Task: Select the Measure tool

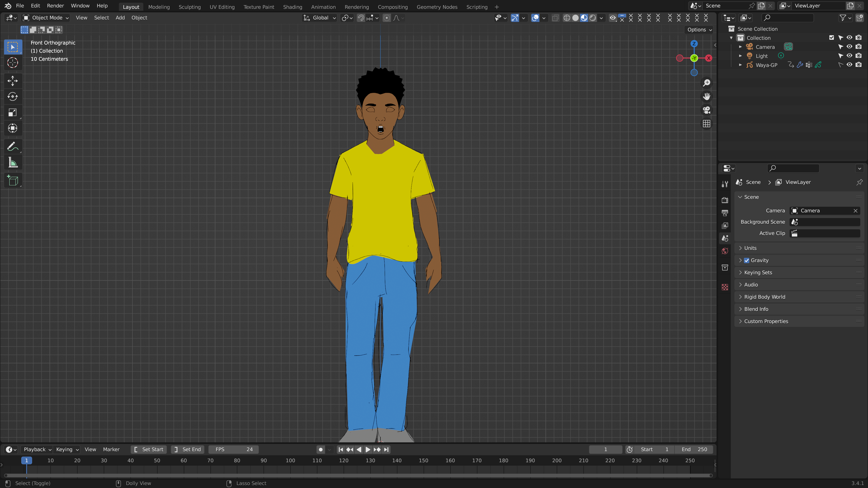Action: click(x=12, y=163)
